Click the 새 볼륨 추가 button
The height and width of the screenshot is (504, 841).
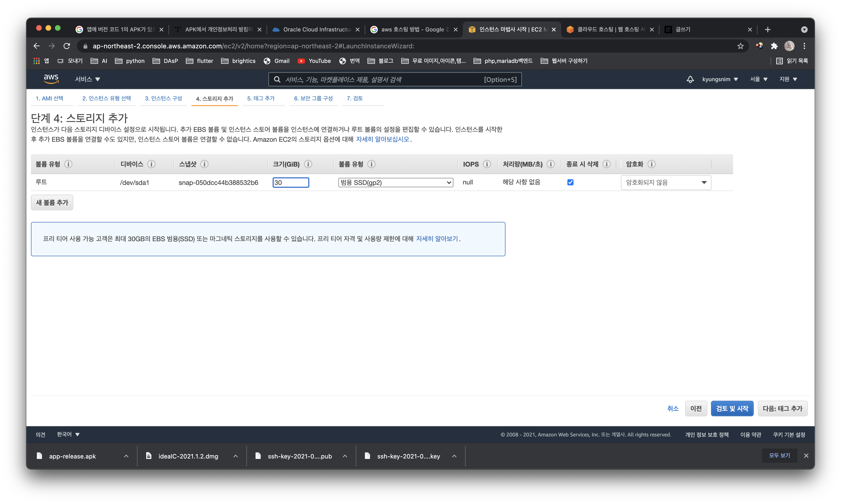(52, 202)
